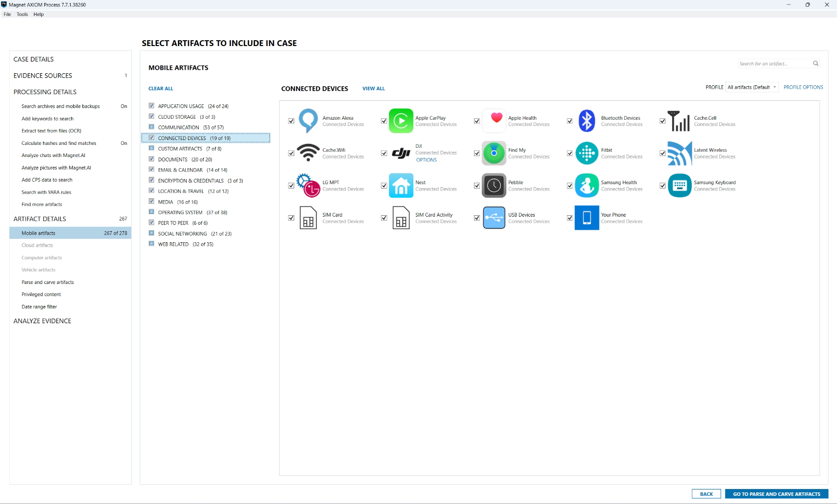Viewport: 837px width, 504px height.
Task: Click the Pebble watch icon
Action: coord(494,186)
